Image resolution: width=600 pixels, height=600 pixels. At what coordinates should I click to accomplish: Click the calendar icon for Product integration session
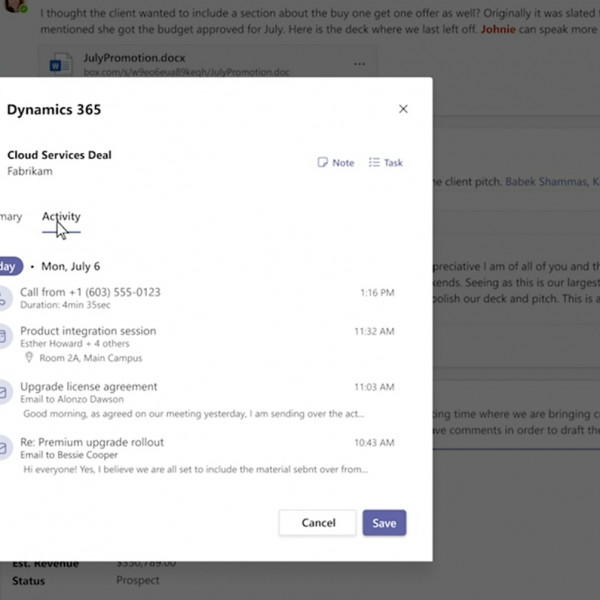tap(5, 336)
